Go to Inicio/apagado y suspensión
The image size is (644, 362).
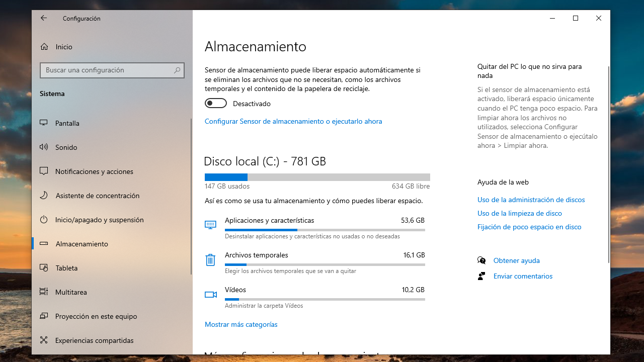[x=99, y=220]
